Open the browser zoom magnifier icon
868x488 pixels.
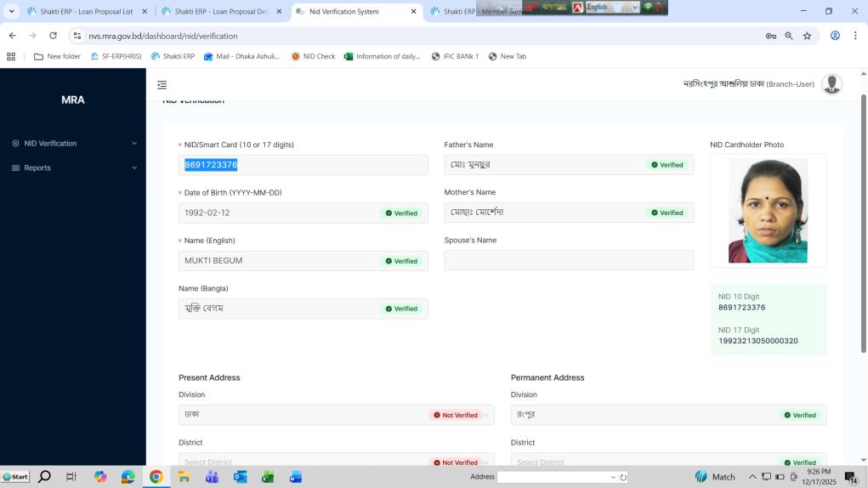(x=788, y=36)
